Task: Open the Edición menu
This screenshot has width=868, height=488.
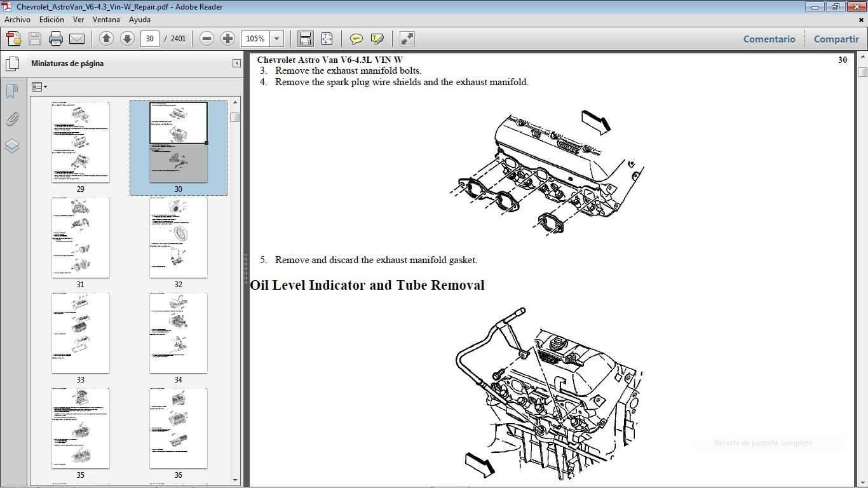Action: [51, 20]
